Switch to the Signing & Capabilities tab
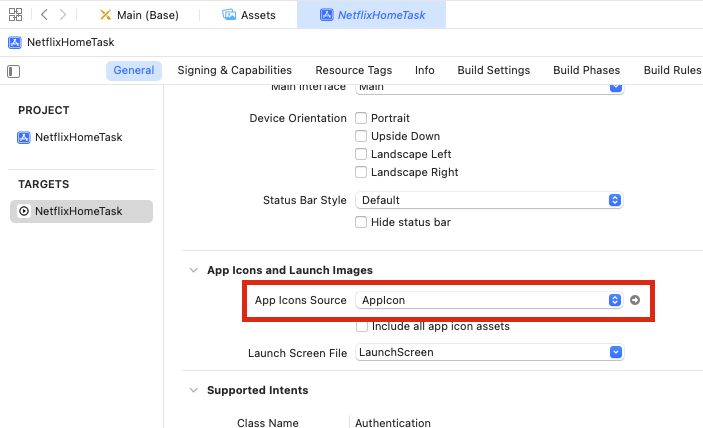Screen dimensions: 703x428 [234, 70]
